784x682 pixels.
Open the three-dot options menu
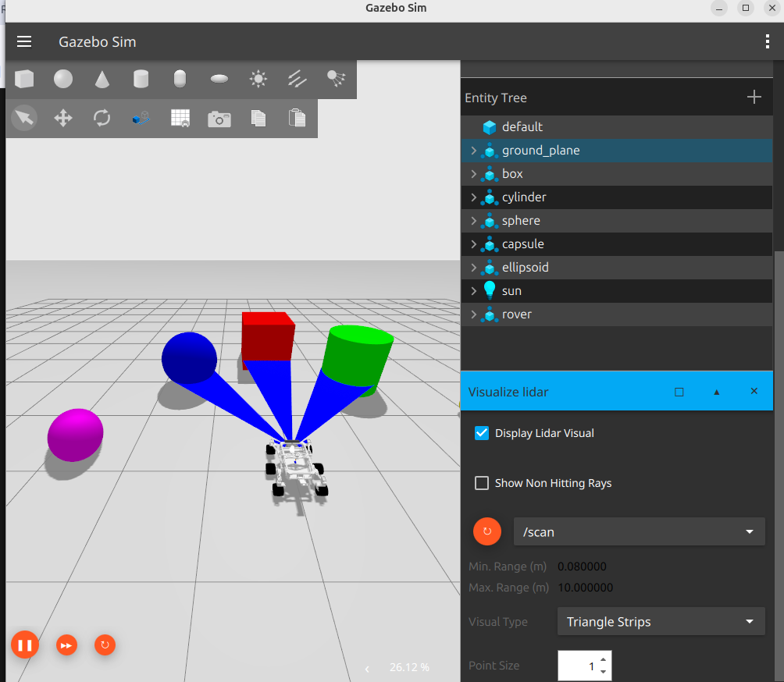768,42
